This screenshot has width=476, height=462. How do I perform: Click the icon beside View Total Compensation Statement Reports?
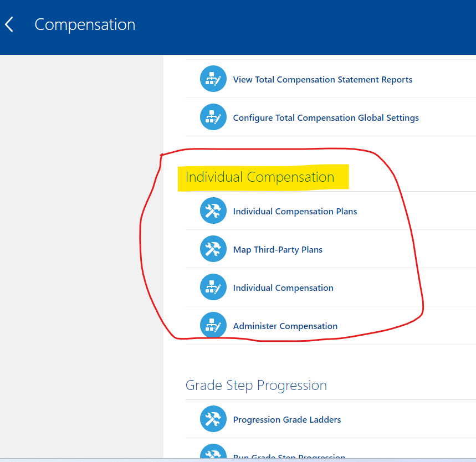[x=213, y=79]
